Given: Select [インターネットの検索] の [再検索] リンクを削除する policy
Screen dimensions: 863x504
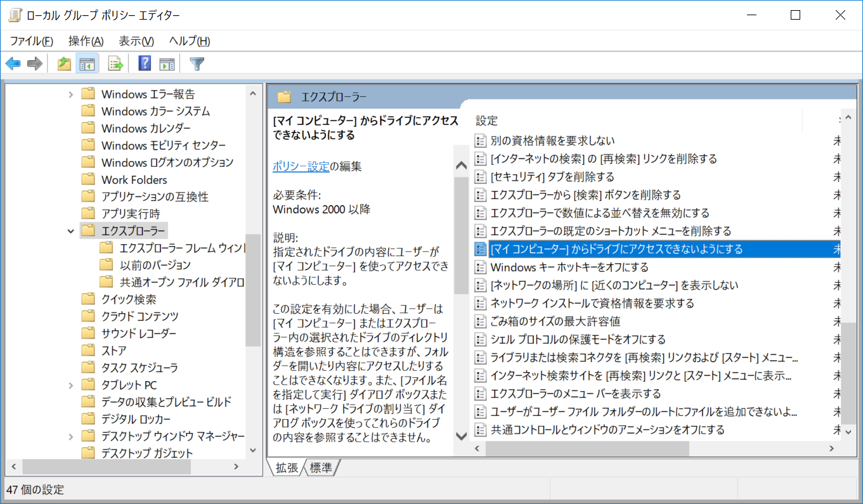Looking at the screenshot, I should 604,158.
